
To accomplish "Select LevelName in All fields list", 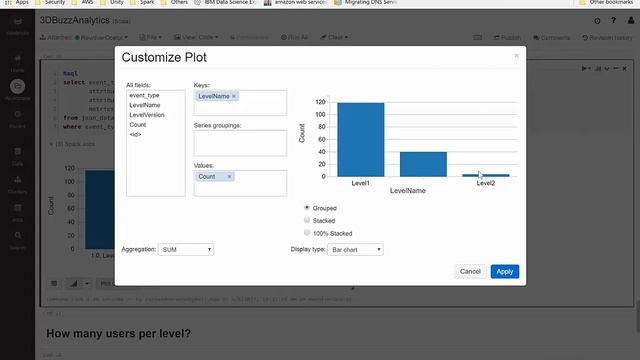I will click(x=145, y=105).
